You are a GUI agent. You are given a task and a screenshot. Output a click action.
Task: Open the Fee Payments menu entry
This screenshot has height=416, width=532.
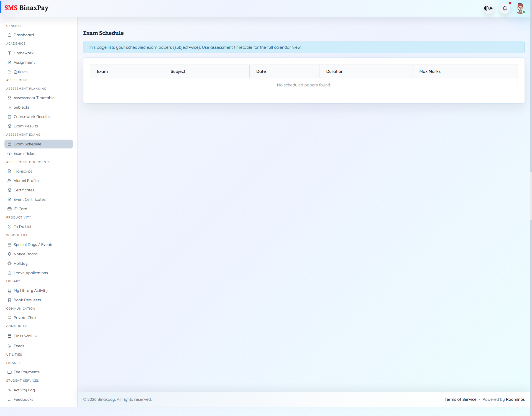[x=26, y=372]
